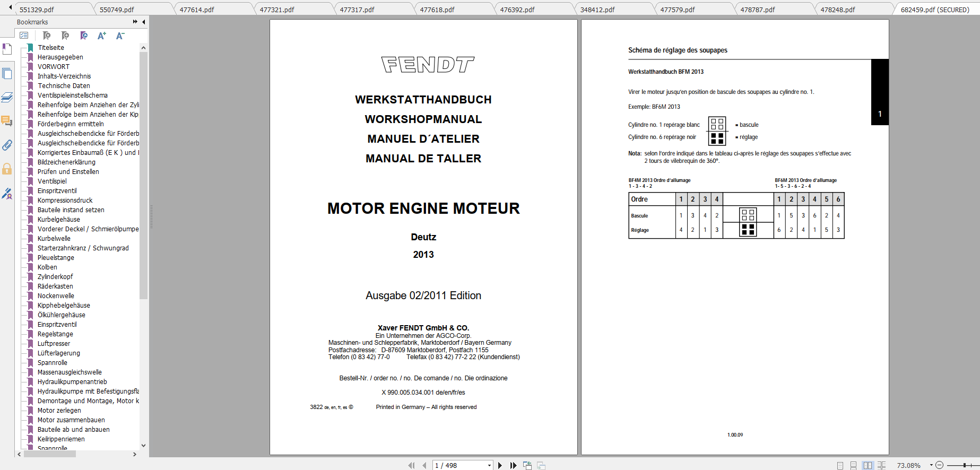
Task: Go to the previous page
Action: [x=424, y=465]
